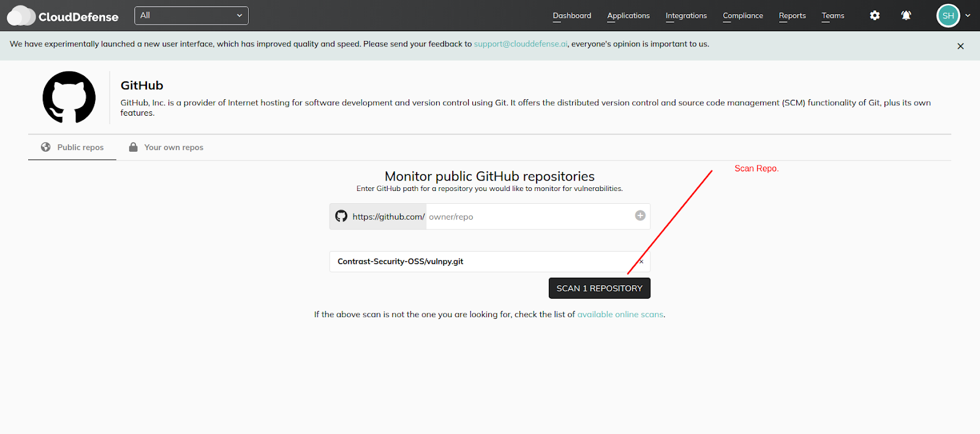980x434 pixels.
Task: Open the settings gear icon
Action: click(875, 15)
